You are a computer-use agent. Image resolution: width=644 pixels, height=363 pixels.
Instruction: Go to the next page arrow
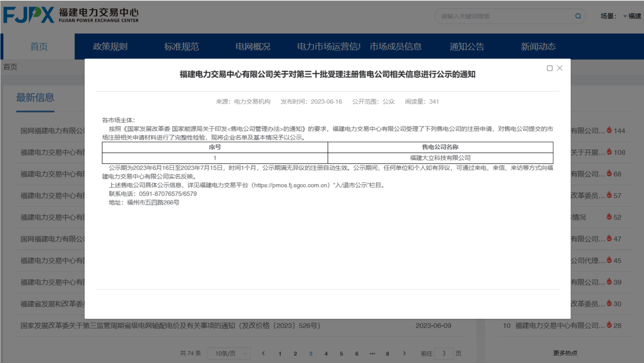click(404, 353)
